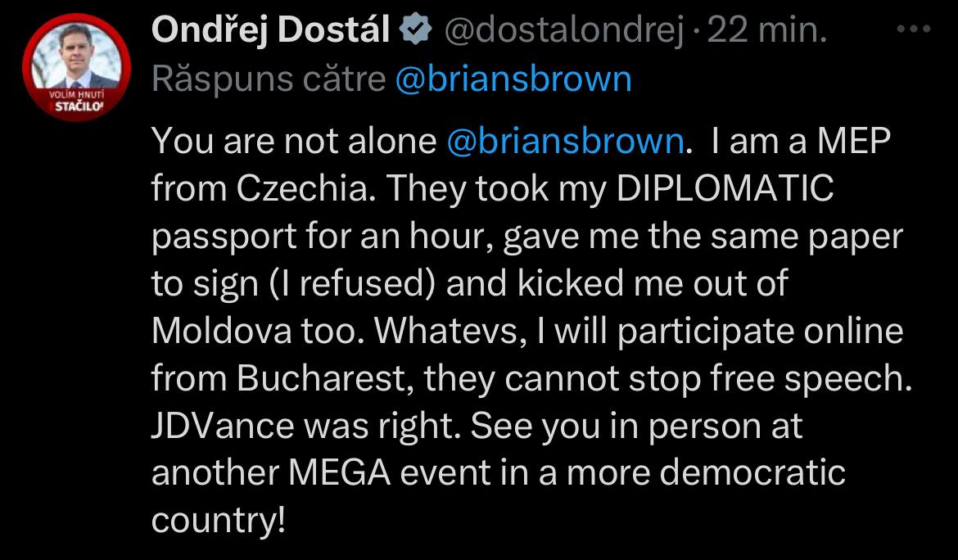Click the word Bucharest in the tweet
958x560 pixels.
point(321,378)
